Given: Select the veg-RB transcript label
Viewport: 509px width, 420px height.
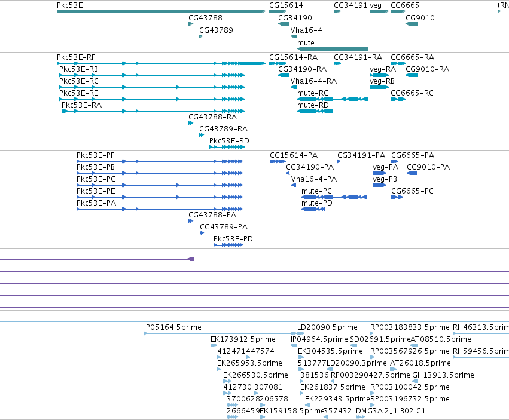Looking at the screenshot, I should pyautogui.click(x=382, y=81).
